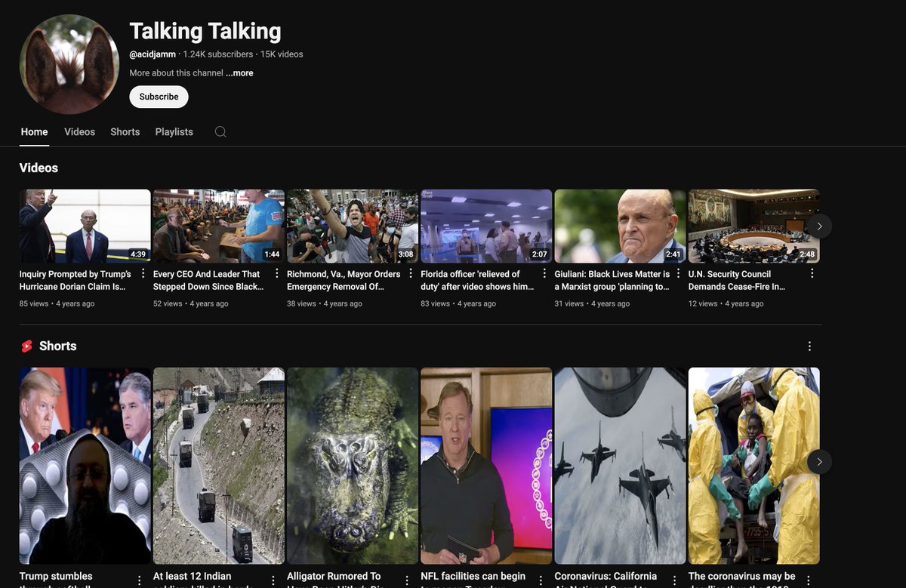Play the 2:41 Giuliani thumbnail
906x588 pixels.
(x=621, y=226)
